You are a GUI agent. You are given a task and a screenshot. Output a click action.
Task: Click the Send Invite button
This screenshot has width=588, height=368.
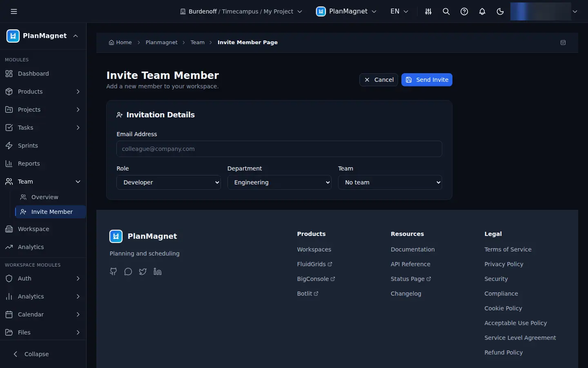427,80
